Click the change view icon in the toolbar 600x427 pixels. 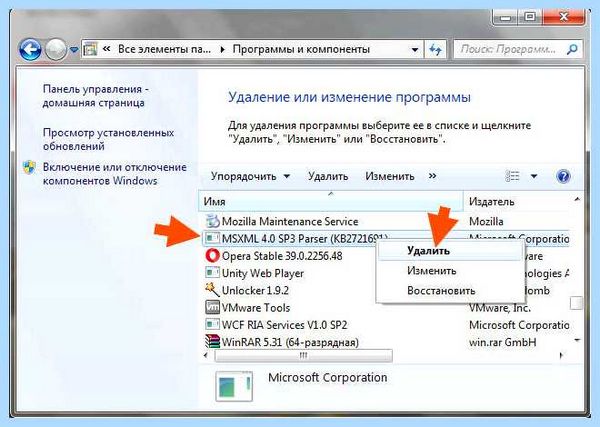click(513, 176)
